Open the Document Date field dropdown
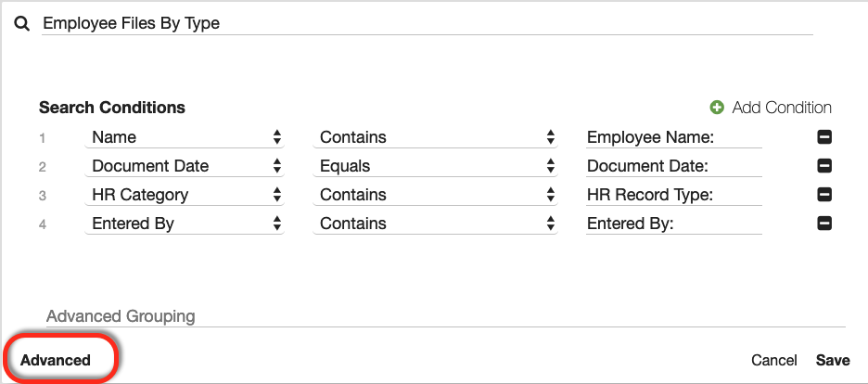Viewport: 868px width, 384px height. coord(185,166)
